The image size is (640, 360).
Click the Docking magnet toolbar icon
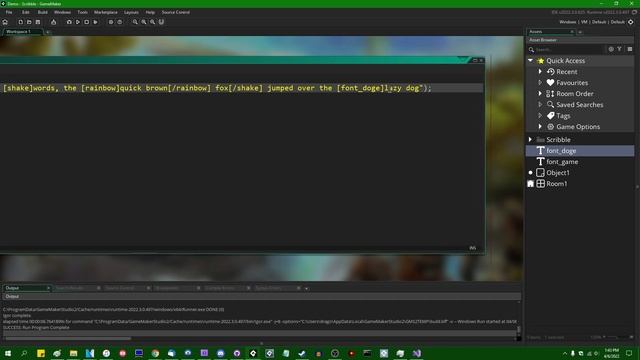[161, 22]
